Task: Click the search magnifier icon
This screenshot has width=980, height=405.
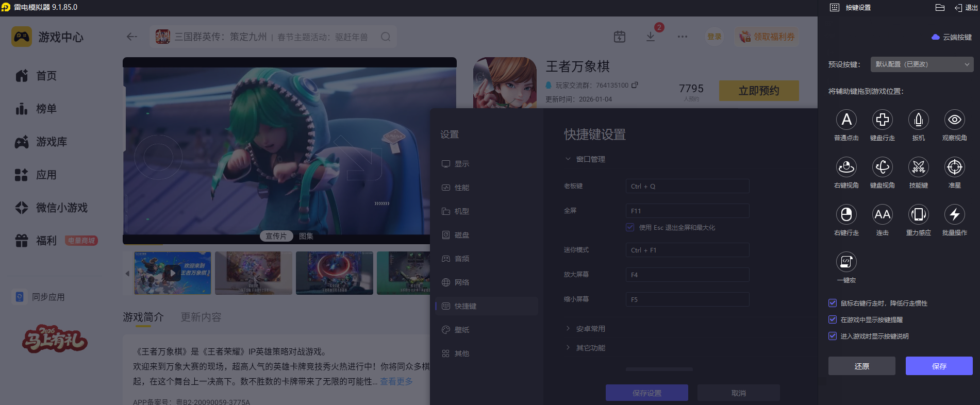Action: [x=386, y=37]
